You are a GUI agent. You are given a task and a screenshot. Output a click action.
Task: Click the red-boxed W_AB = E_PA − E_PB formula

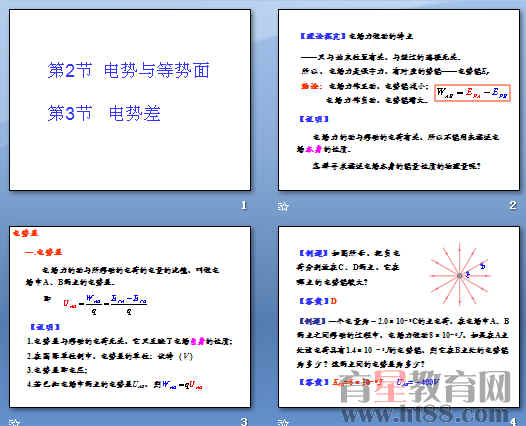(x=472, y=93)
